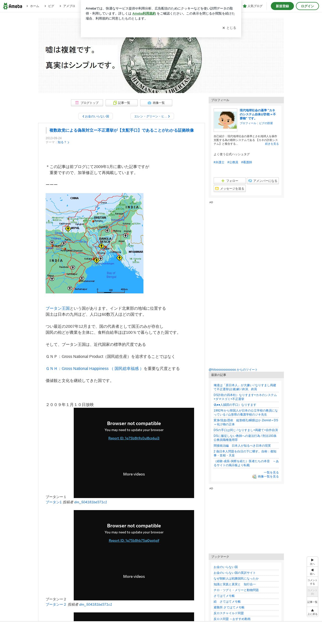Open 人気ブログ in the header
322x644 pixels.
pyautogui.click(x=253, y=6)
